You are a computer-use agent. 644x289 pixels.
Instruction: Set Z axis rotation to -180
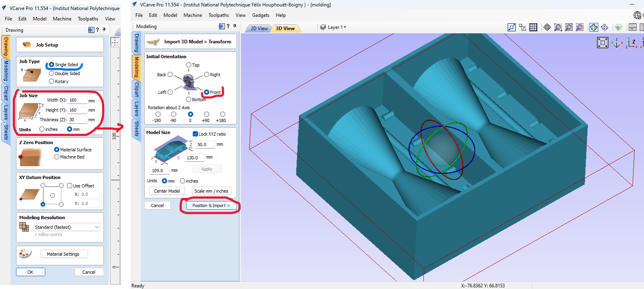click(158, 114)
